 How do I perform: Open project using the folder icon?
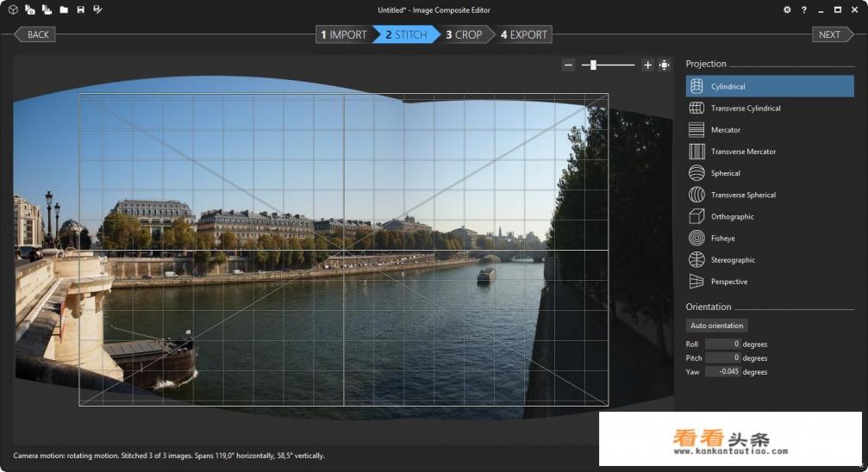coord(63,9)
